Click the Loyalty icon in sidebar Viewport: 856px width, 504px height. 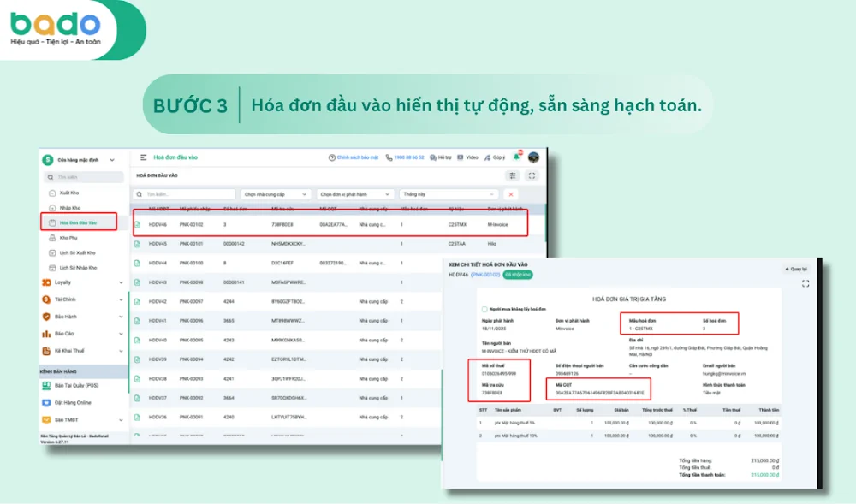pyautogui.click(x=46, y=282)
